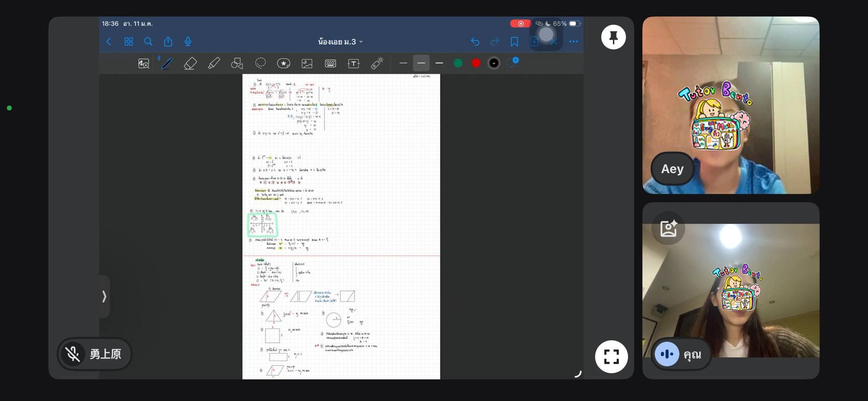Screen dimensions: 868x401
Task: Tap the muted microphone icon beside 勇上原
Action: 73,354
